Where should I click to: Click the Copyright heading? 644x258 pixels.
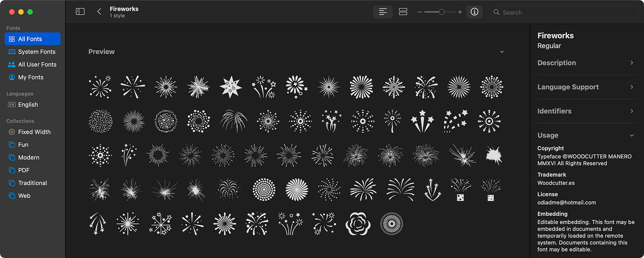[551, 148]
